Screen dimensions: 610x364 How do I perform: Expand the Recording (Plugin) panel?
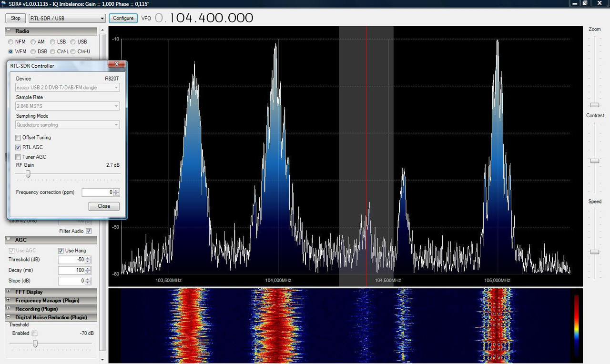pyautogui.click(x=8, y=309)
